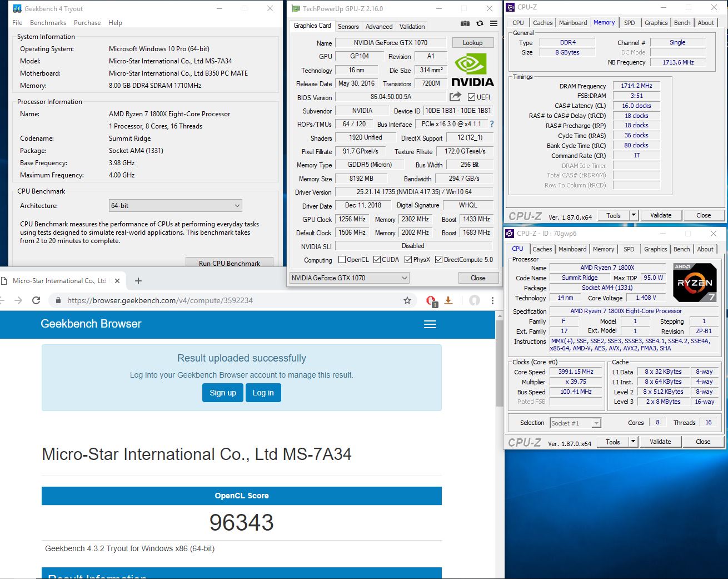Screen dimensions: 728x579
Task: Click the NVIDIA logo in GPU-Z
Action: coord(472,70)
